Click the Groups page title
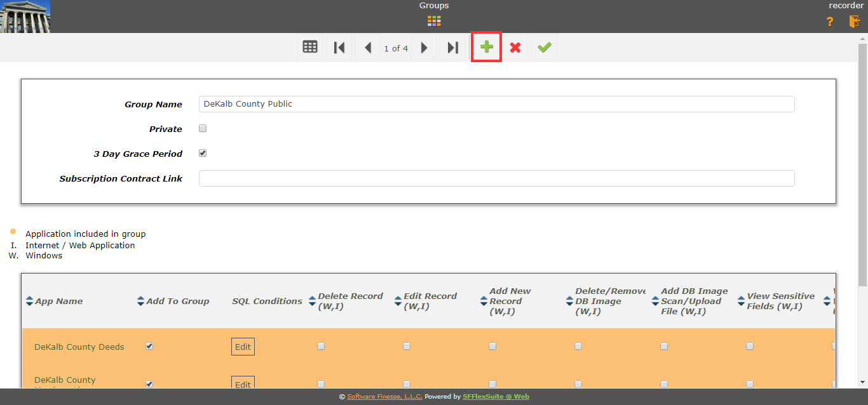 tap(434, 6)
